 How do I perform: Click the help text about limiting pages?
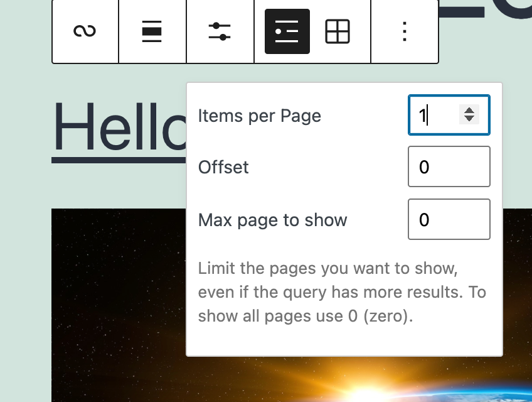tap(342, 292)
